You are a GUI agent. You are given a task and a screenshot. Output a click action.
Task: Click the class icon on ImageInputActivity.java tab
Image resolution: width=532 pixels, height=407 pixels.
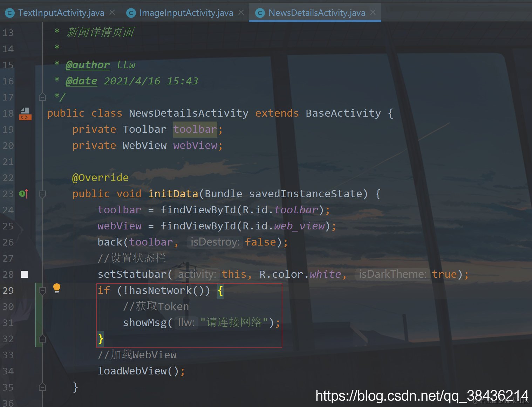[x=131, y=13]
